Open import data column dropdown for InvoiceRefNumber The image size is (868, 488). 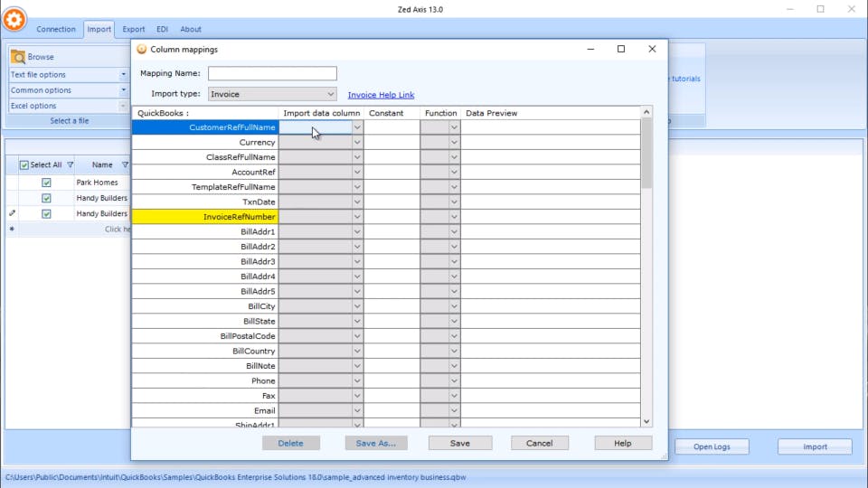pos(357,217)
